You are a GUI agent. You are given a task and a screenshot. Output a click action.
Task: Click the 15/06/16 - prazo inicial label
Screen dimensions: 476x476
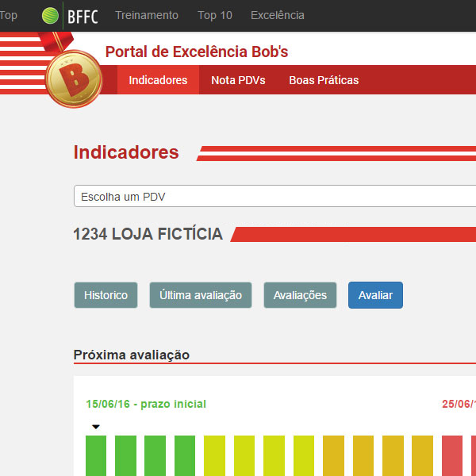(146, 404)
